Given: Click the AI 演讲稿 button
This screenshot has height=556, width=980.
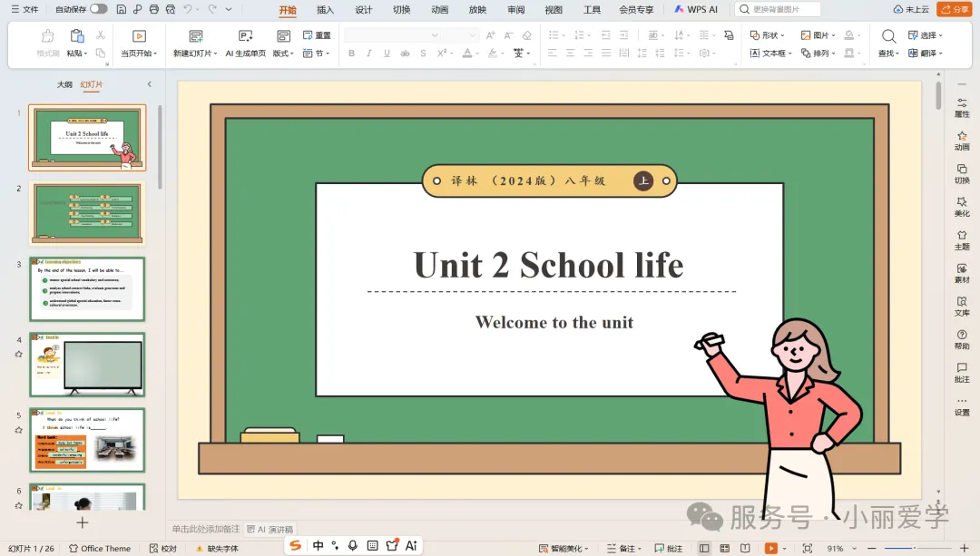Looking at the screenshot, I should (x=270, y=529).
